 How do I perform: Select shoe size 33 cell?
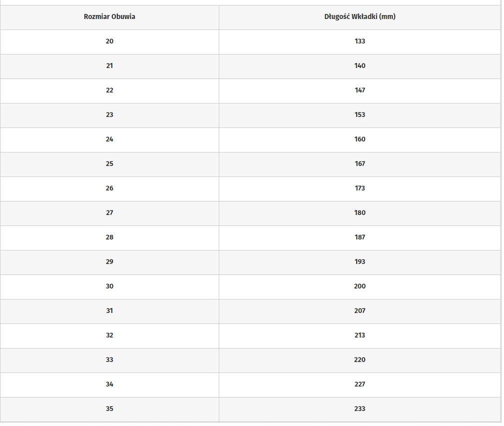coord(109,359)
